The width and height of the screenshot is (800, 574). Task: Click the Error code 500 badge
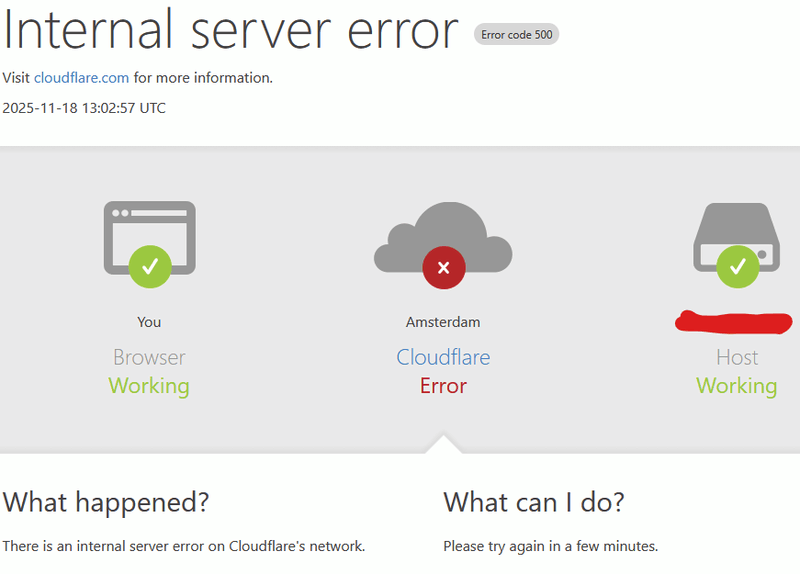click(x=516, y=35)
